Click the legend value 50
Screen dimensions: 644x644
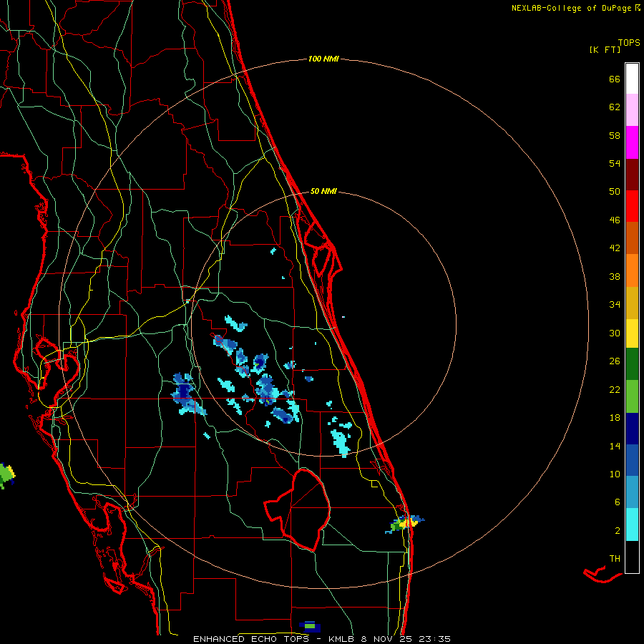615,192
